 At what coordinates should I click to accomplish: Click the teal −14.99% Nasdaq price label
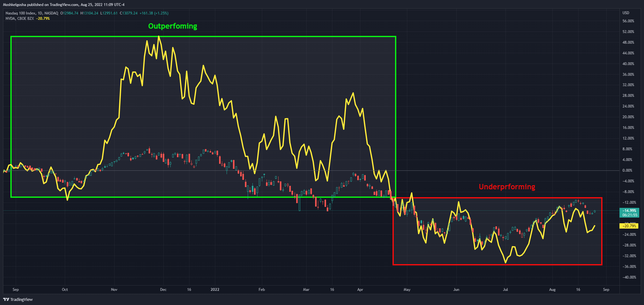(630, 213)
